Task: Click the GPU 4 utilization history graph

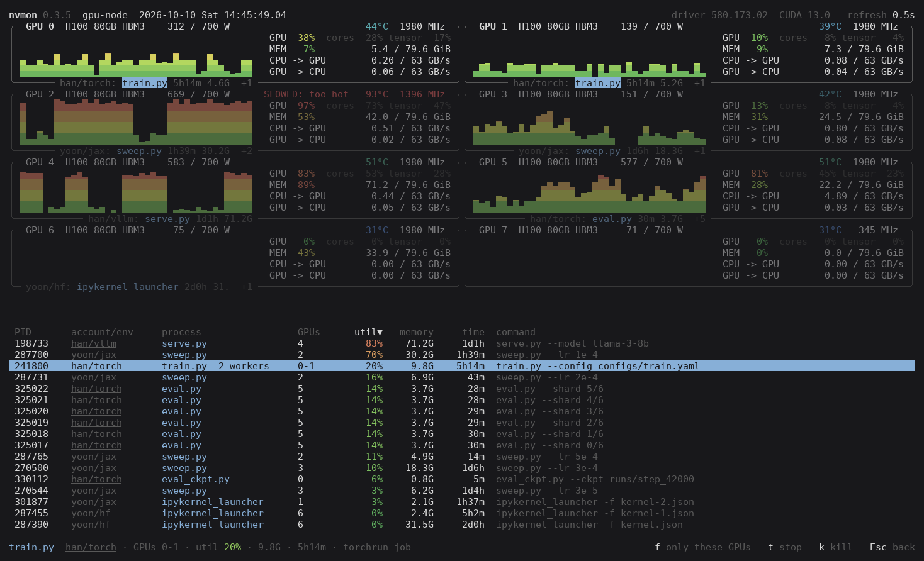Action: coord(136,190)
